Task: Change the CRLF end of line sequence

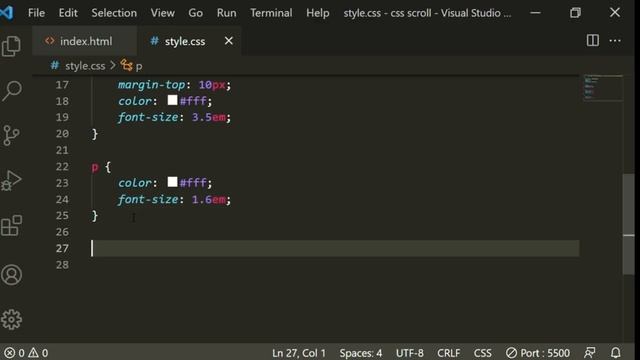Action: [x=449, y=353]
